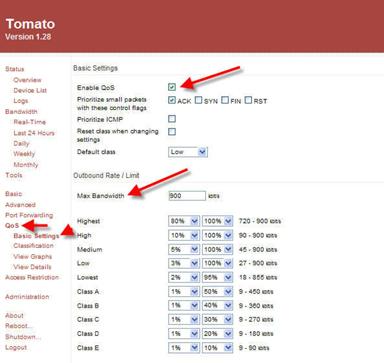Screen dimensions: 384x363
Task: Open QoS View Details page
Action: pos(32,267)
